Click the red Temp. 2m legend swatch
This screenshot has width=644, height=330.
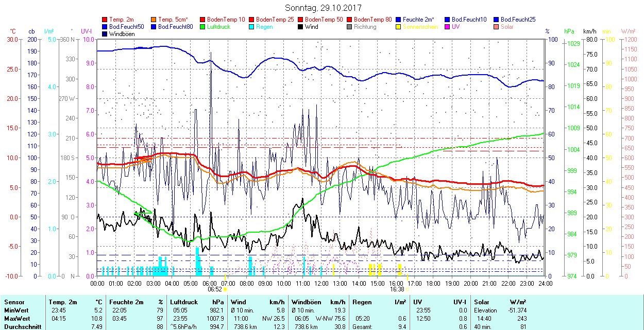click(105, 20)
